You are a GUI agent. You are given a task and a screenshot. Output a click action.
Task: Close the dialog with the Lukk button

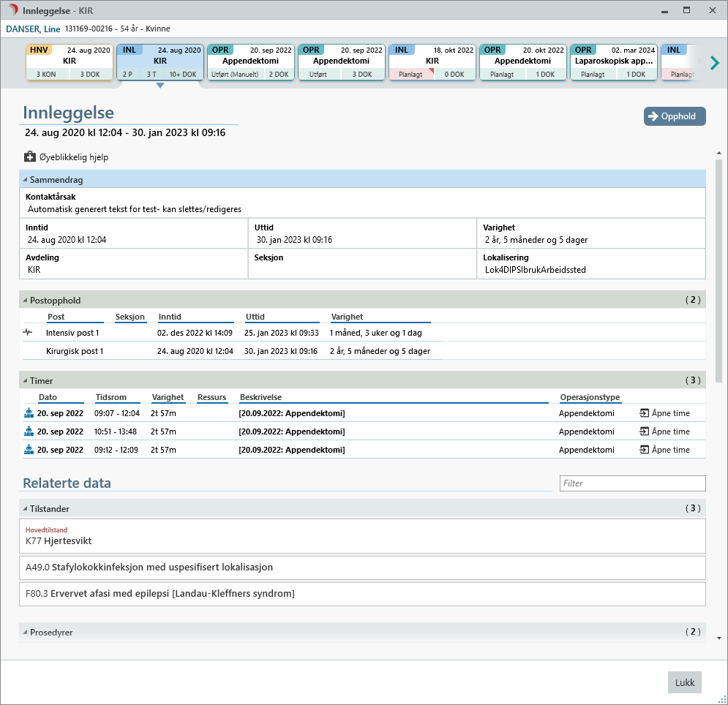point(684,682)
